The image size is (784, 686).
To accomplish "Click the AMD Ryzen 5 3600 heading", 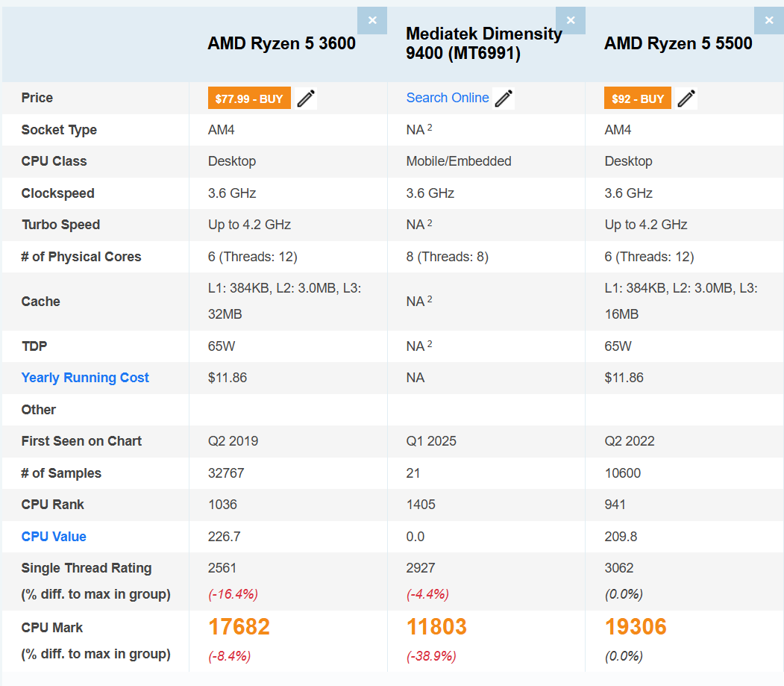I will [x=281, y=43].
